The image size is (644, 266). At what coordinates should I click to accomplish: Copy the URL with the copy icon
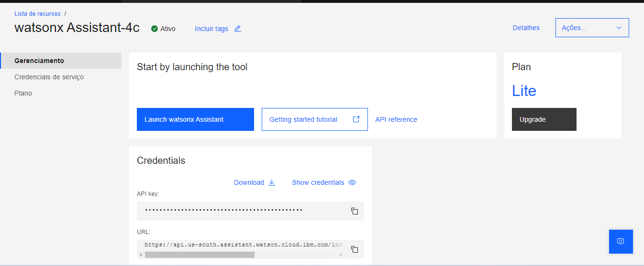coord(355,249)
